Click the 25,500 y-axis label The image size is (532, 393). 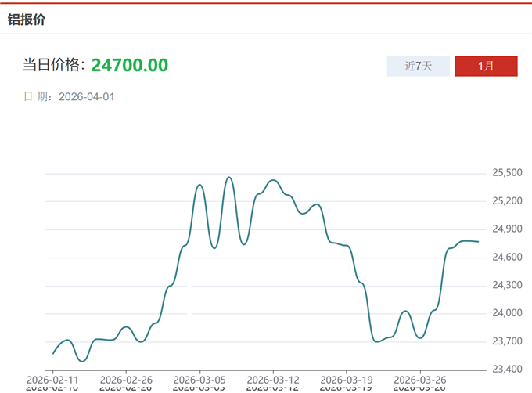(x=507, y=173)
